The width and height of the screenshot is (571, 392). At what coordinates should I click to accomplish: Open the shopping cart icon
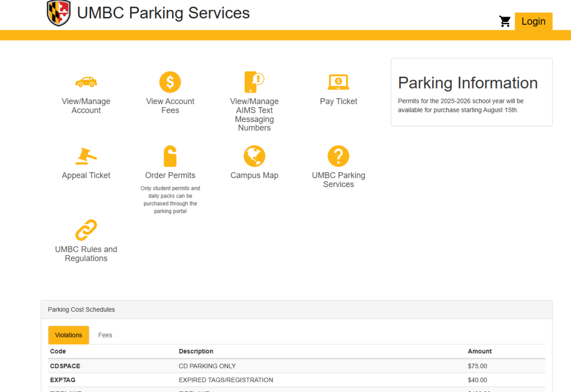point(505,21)
